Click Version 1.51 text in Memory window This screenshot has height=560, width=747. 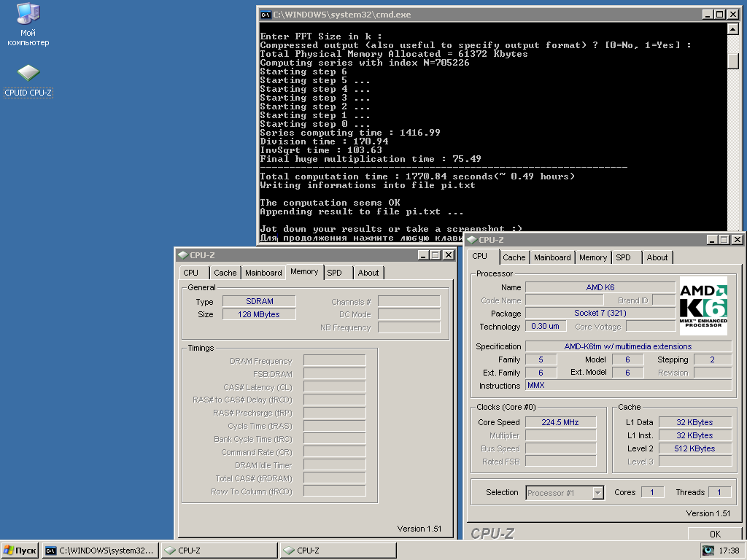[419, 529]
